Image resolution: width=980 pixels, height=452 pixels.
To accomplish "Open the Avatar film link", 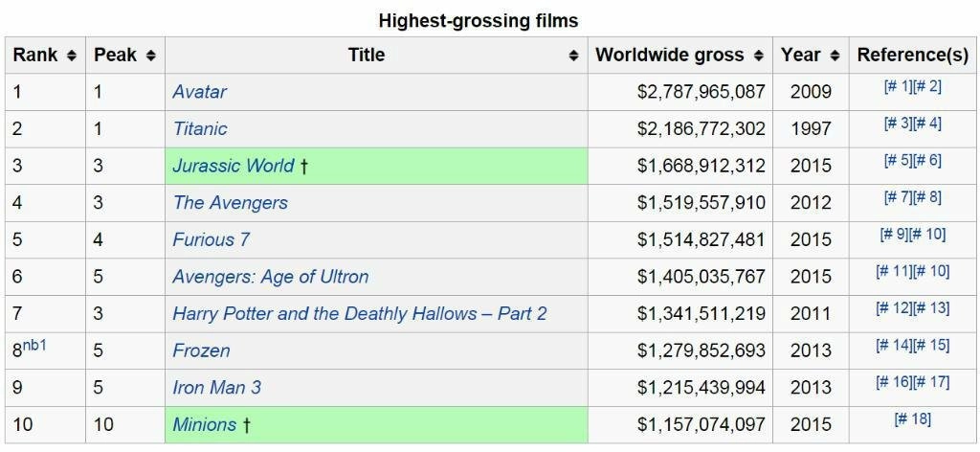I will [x=199, y=92].
